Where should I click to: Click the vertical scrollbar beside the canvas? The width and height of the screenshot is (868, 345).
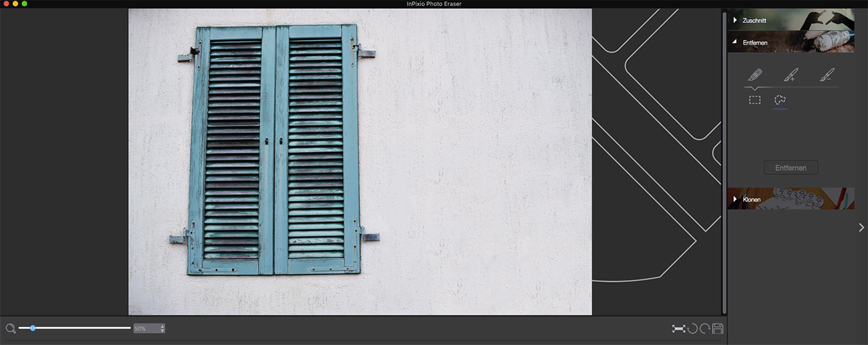(x=724, y=161)
